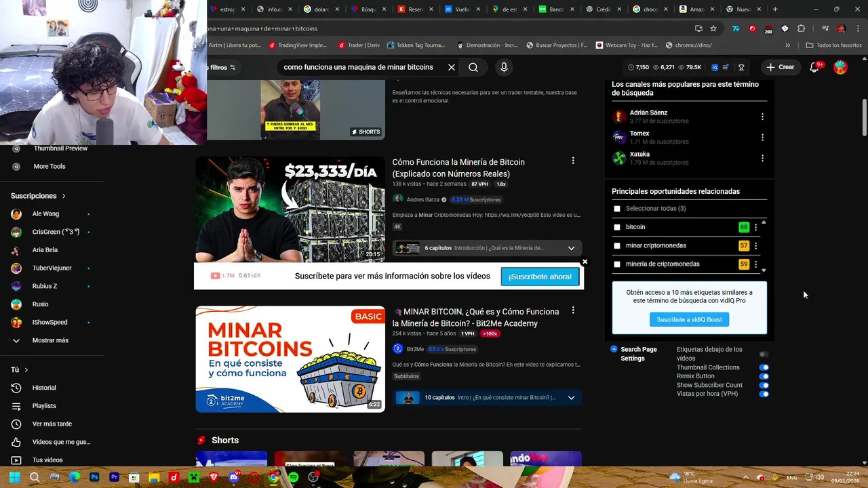Enable Etiquetas debajo de los videos toggle
Viewport: 868px width, 488px height.
(764, 354)
